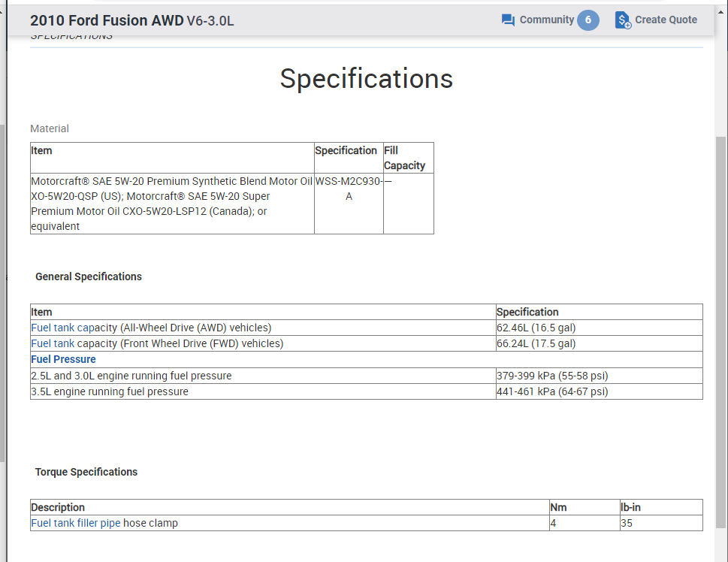Click the vertical page scrollbar thumb
Viewport: 728px width, 562px height.
pos(721,331)
